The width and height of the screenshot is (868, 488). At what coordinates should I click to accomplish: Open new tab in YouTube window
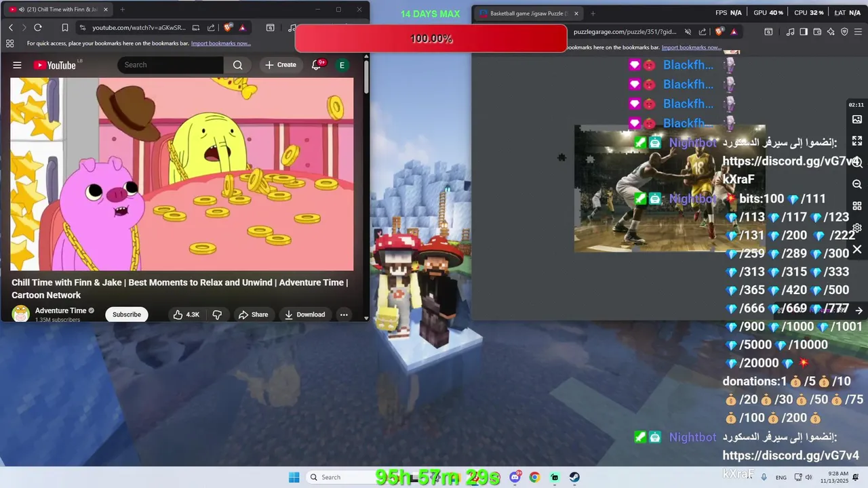[122, 9]
